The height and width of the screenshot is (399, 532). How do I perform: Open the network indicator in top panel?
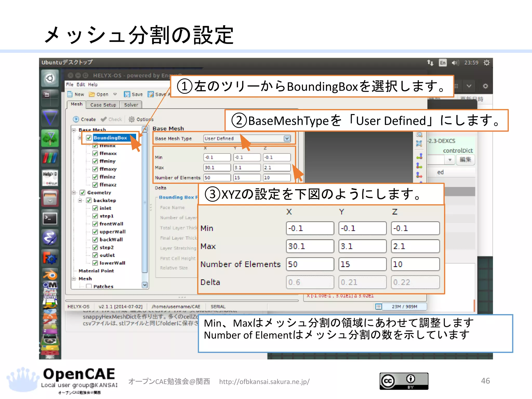tap(430, 63)
